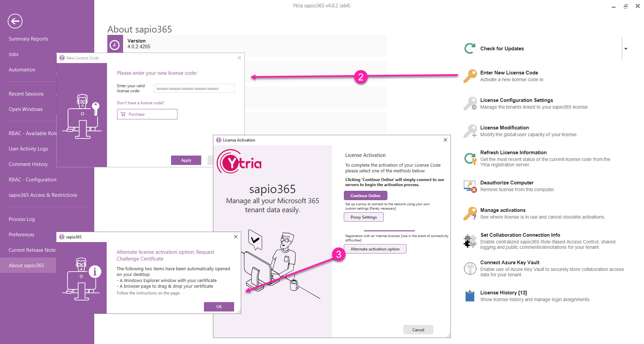Screen dimensions: 644x344
Task: Click the Deauthorize Computer icon
Action: tap(470, 186)
